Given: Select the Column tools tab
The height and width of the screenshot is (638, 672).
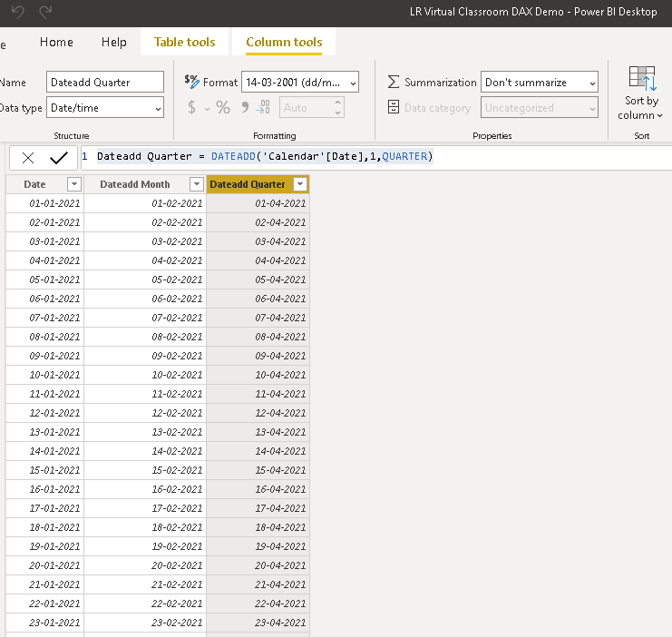Looking at the screenshot, I should [x=284, y=42].
